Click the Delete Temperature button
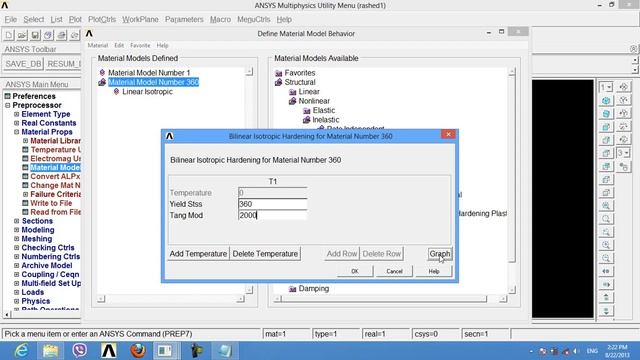 (x=265, y=254)
